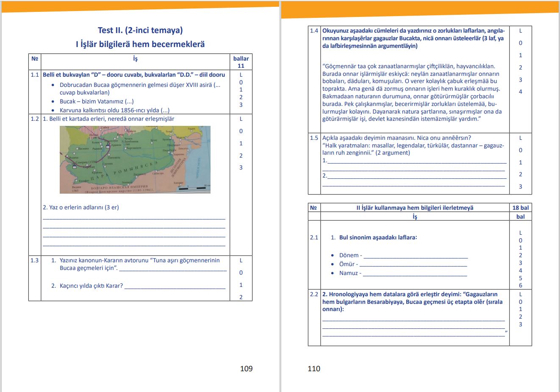The width and height of the screenshot is (560, 392).
Task: Click the answer line after "Dönem -"
Action: tap(415, 256)
